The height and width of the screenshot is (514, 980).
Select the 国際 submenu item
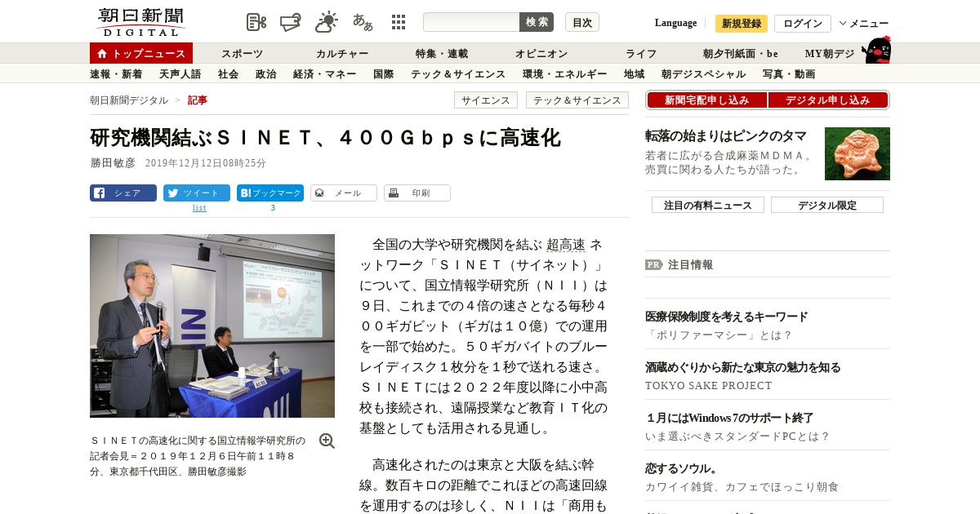coord(383,74)
